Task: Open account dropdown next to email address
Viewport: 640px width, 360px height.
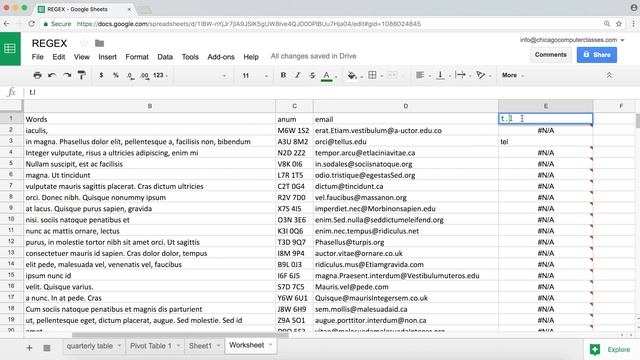Action: (x=622, y=40)
